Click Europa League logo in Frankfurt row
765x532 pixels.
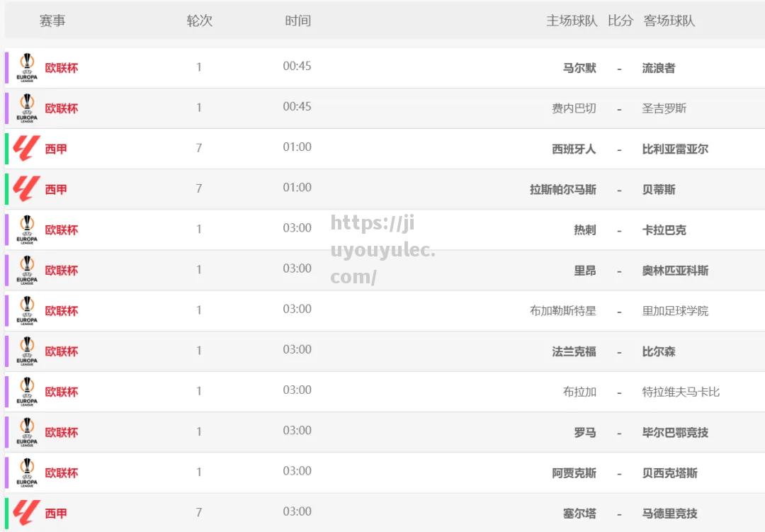pos(27,351)
